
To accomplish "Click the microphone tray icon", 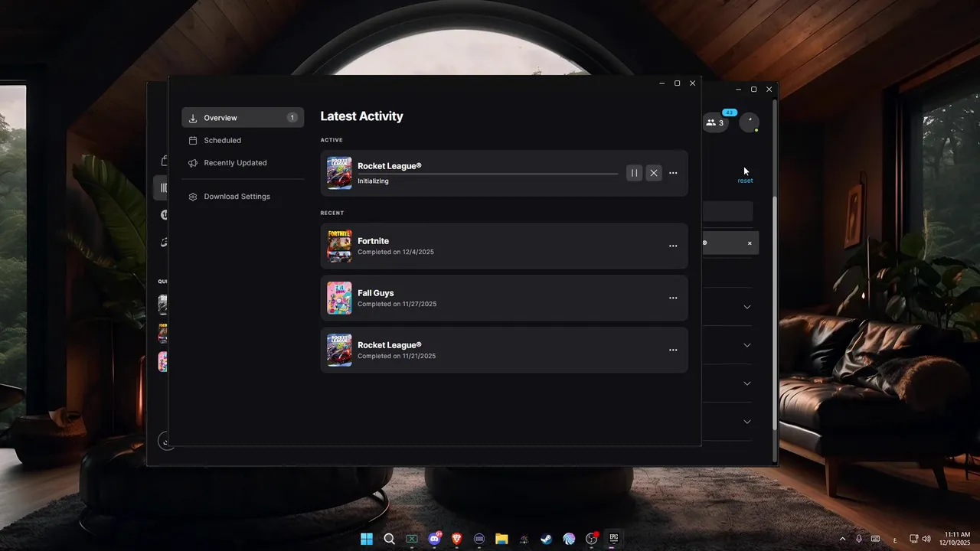I will coord(858,539).
